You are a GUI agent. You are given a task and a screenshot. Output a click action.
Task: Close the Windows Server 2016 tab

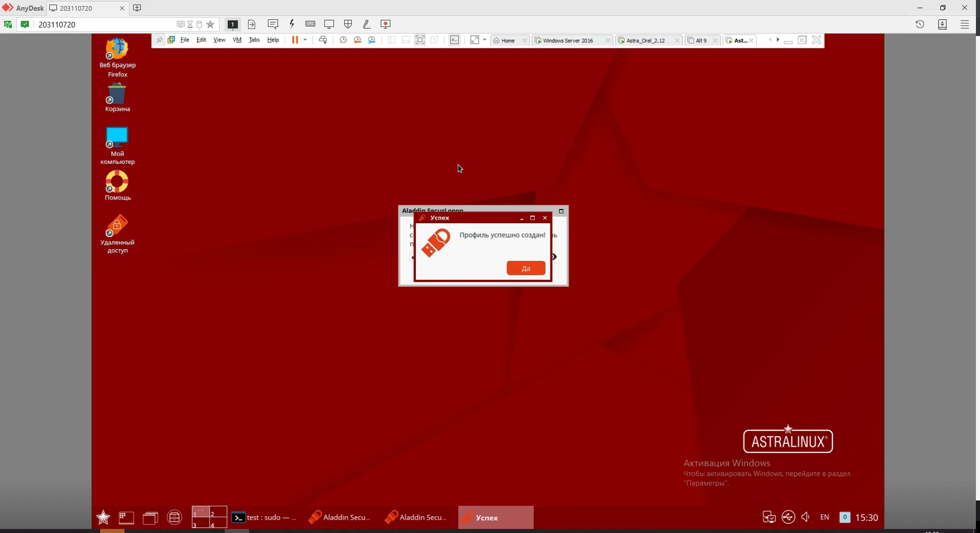pos(607,41)
